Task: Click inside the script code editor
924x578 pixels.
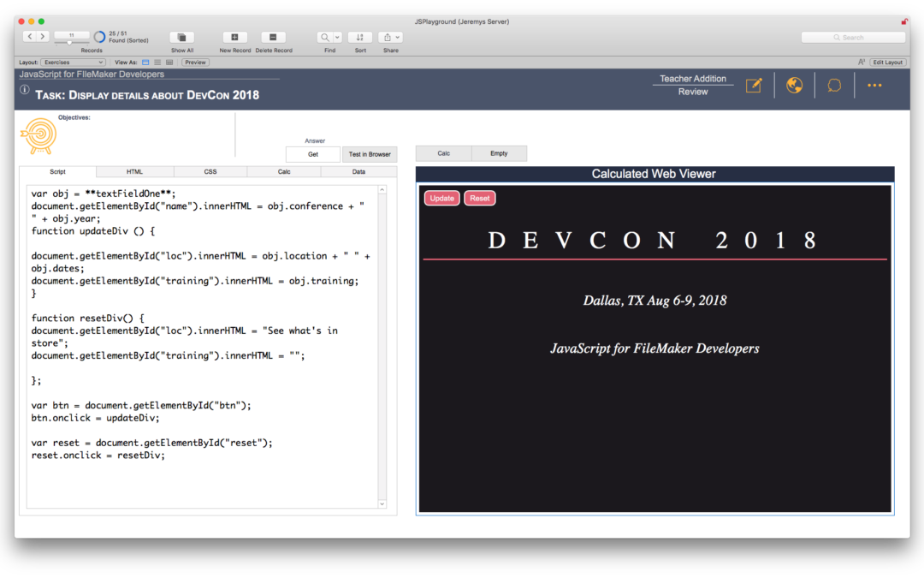Action: click(202, 347)
